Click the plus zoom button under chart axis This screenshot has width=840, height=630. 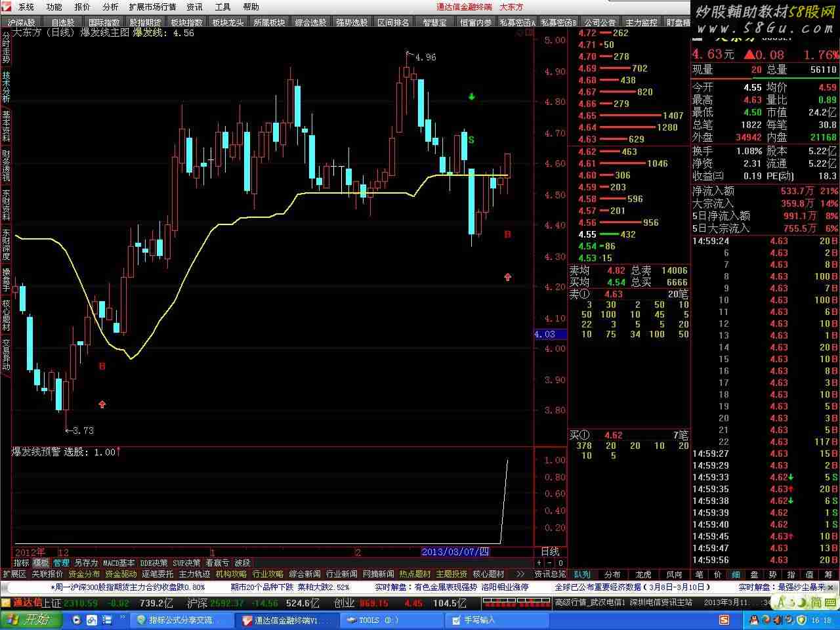point(539,563)
